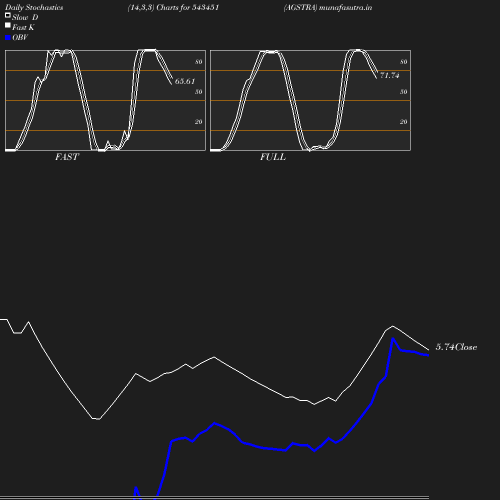Click the 'FULL' chart label
Screen dimensions: 500x500
point(273,157)
